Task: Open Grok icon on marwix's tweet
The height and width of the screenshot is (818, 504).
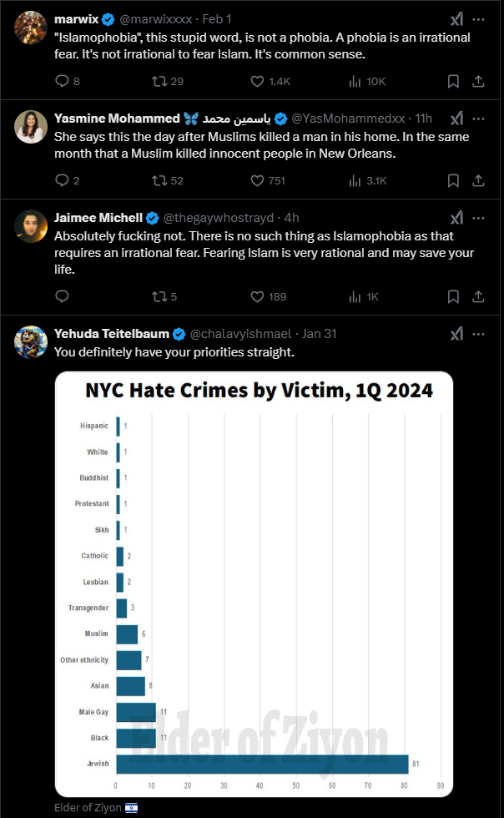Action: [456, 19]
